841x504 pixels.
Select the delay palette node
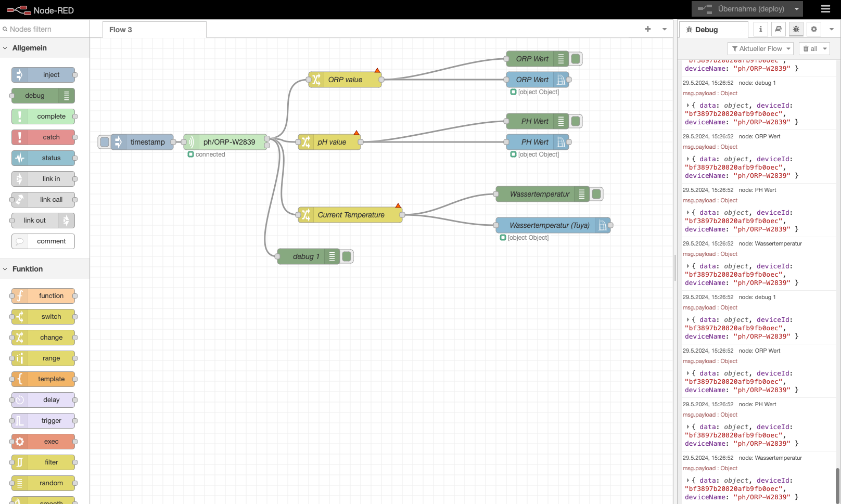point(43,400)
